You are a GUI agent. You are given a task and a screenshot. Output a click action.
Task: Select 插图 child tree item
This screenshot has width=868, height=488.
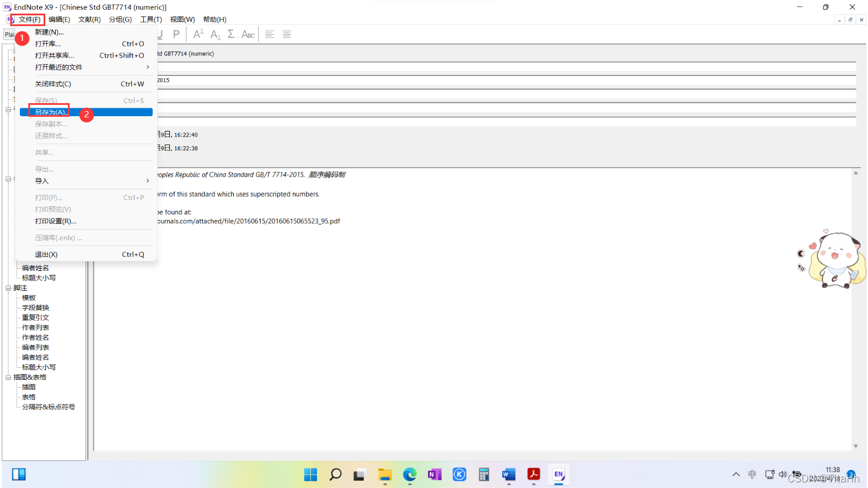[29, 387]
